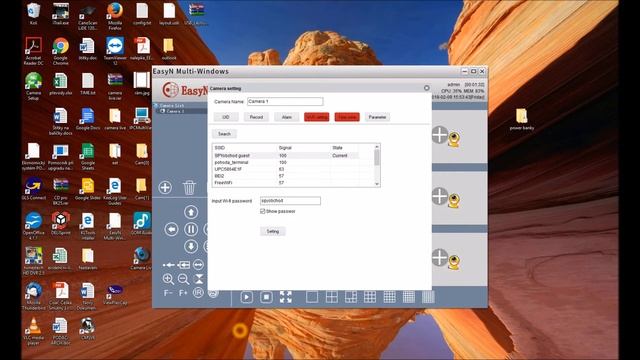
Task: Click the zoom out magnifier icon
Action: [x=183, y=279]
